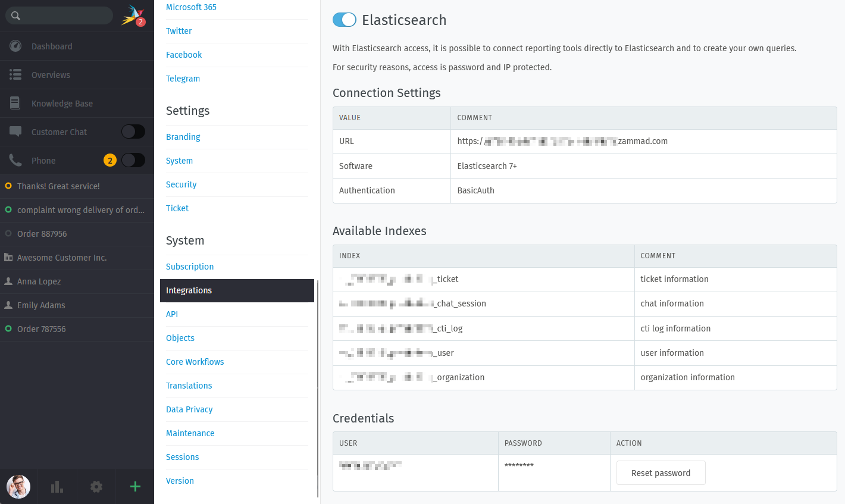Focus the search input field
The image size is (845, 504).
[x=59, y=15]
